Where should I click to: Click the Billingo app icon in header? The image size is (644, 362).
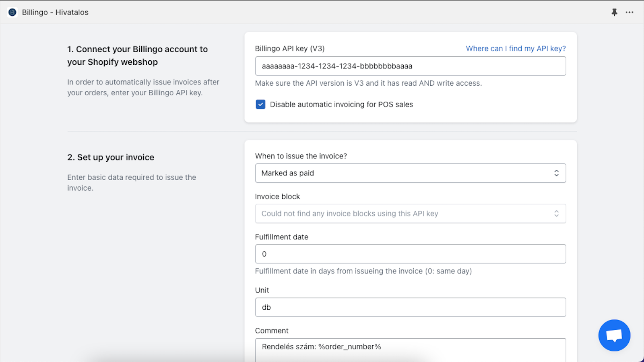12,12
